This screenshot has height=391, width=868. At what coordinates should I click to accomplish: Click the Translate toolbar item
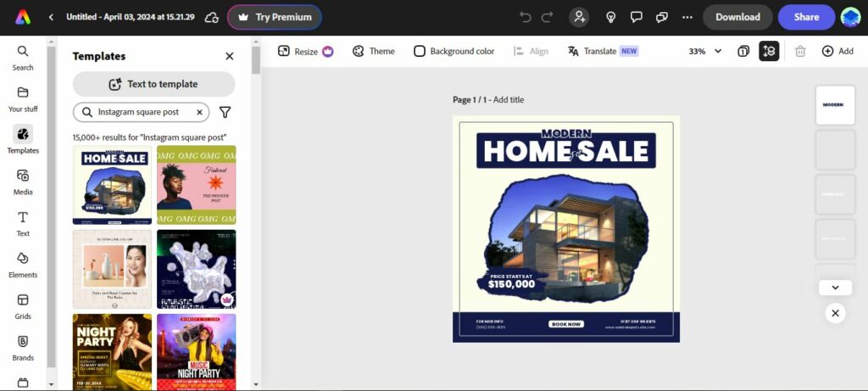603,51
